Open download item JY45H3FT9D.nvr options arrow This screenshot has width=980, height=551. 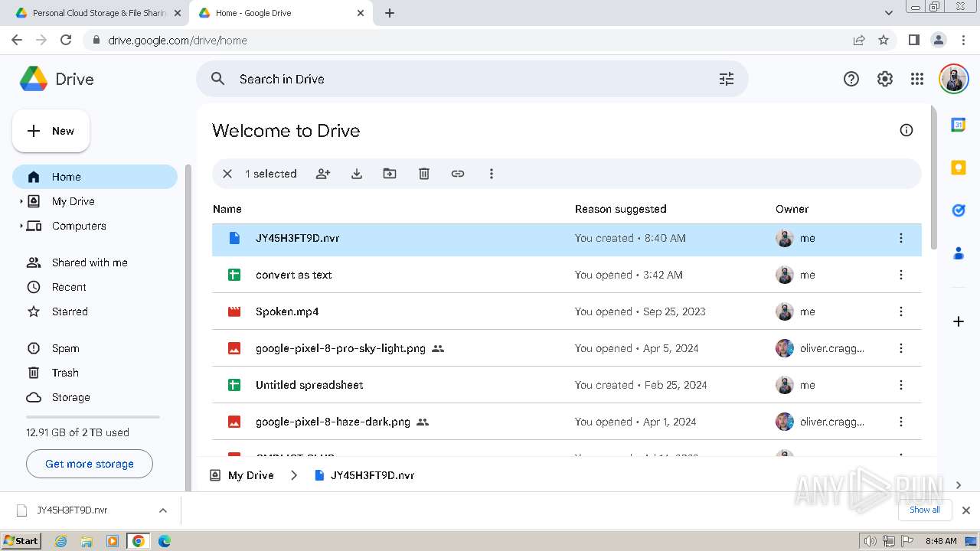162,510
